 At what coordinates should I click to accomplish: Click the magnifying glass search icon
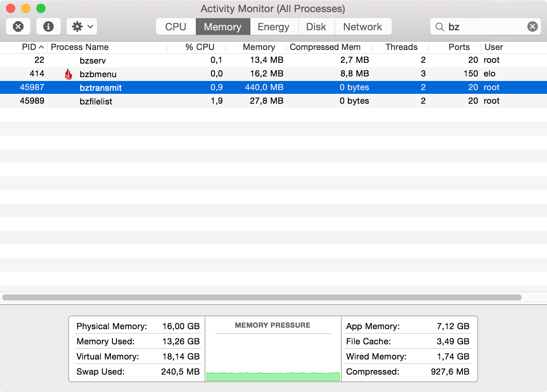[x=439, y=27]
